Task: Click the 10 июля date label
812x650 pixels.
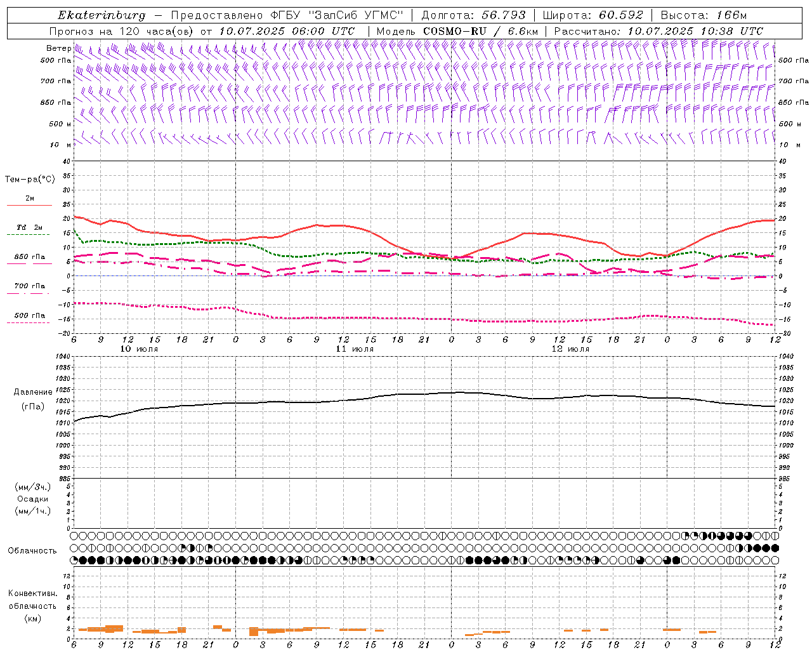Action: pyautogui.click(x=139, y=349)
